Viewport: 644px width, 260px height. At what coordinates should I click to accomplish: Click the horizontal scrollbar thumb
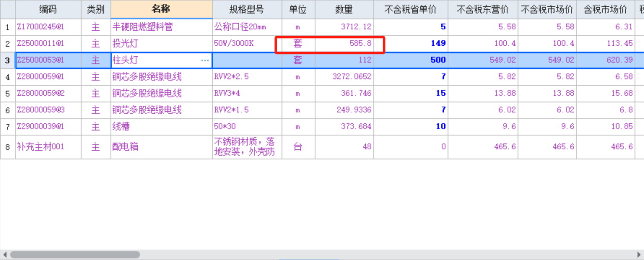pyautogui.click(x=75, y=255)
